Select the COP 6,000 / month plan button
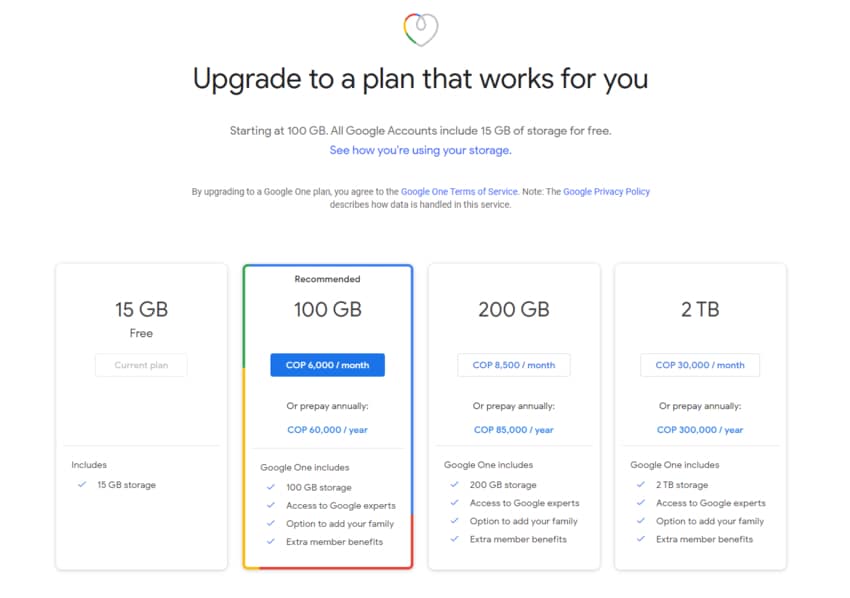Image resolution: width=850 pixels, height=598 pixels. [x=327, y=364]
